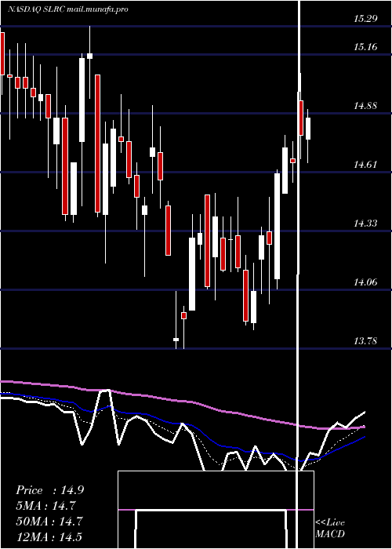The height and width of the screenshot is (549, 392).
Task: Click the 12MA : 14.5 readout
Action: pyautogui.click(x=49, y=536)
